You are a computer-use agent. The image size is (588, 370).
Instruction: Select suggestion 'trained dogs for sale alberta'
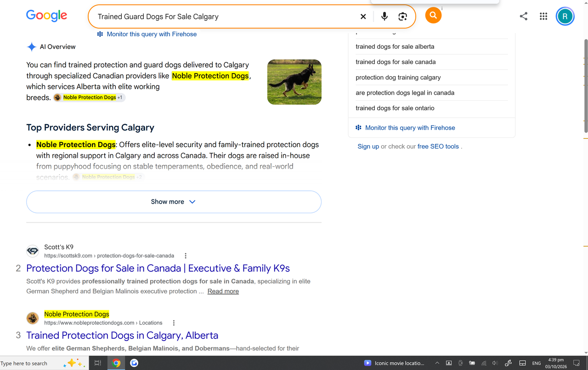[395, 46]
